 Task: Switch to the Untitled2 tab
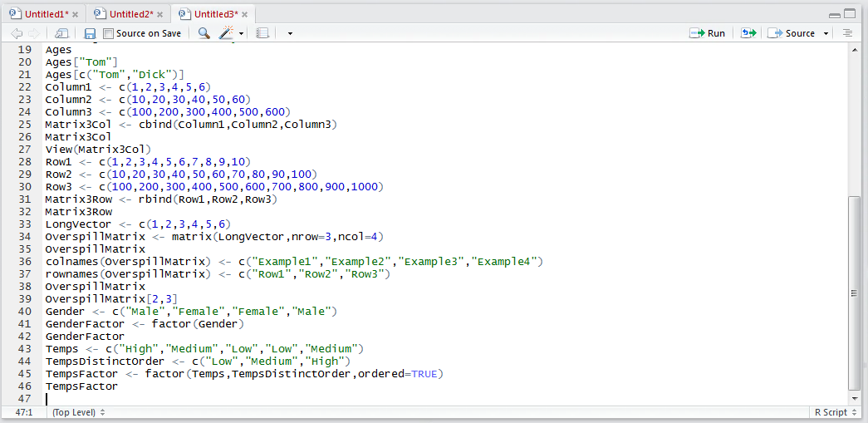pos(131,14)
